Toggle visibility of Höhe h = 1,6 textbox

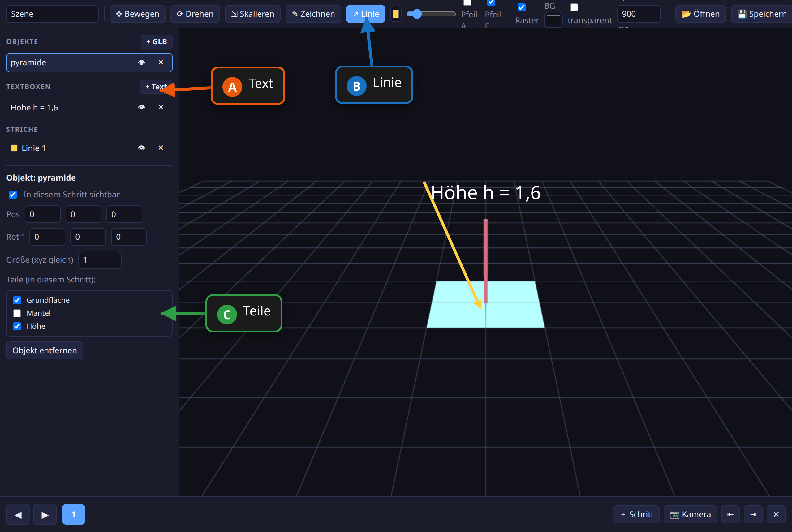[x=141, y=107]
